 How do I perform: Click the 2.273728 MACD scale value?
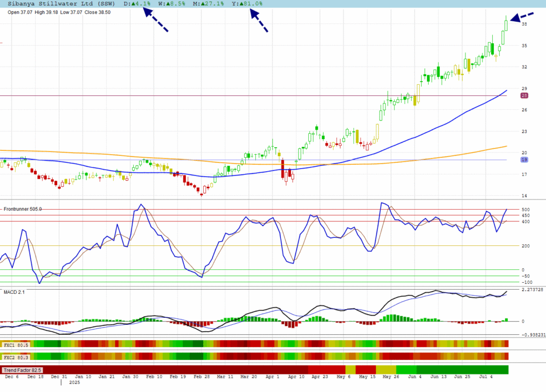[532, 290]
